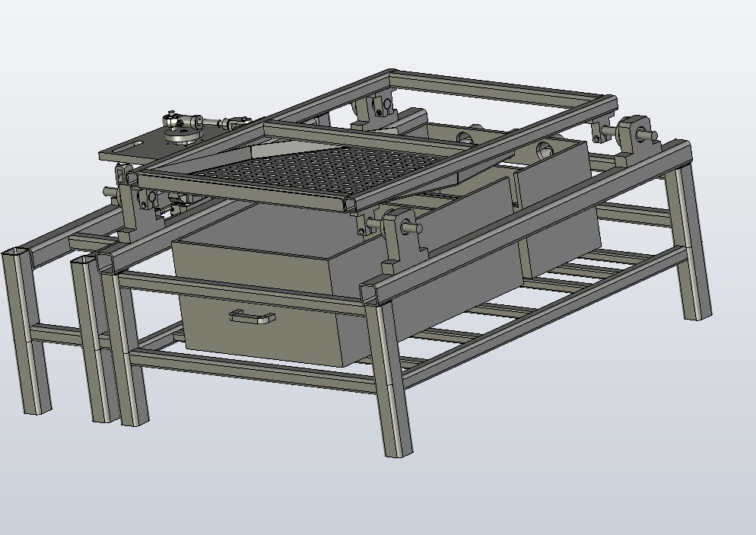Image resolution: width=756 pixels, height=535 pixels.
Task: Select the leftmost leg of the stand
Action: pos(27,333)
